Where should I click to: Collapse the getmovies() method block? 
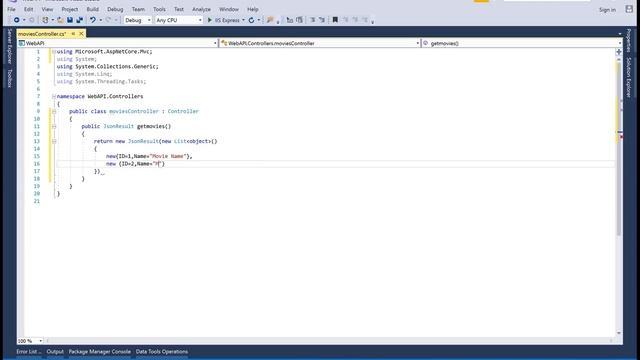point(53,127)
